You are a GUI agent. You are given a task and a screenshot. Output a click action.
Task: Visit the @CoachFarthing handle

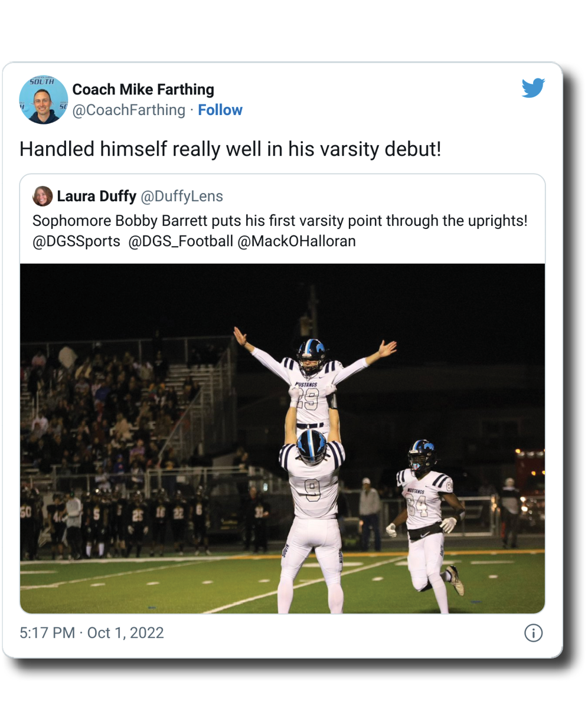click(129, 110)
